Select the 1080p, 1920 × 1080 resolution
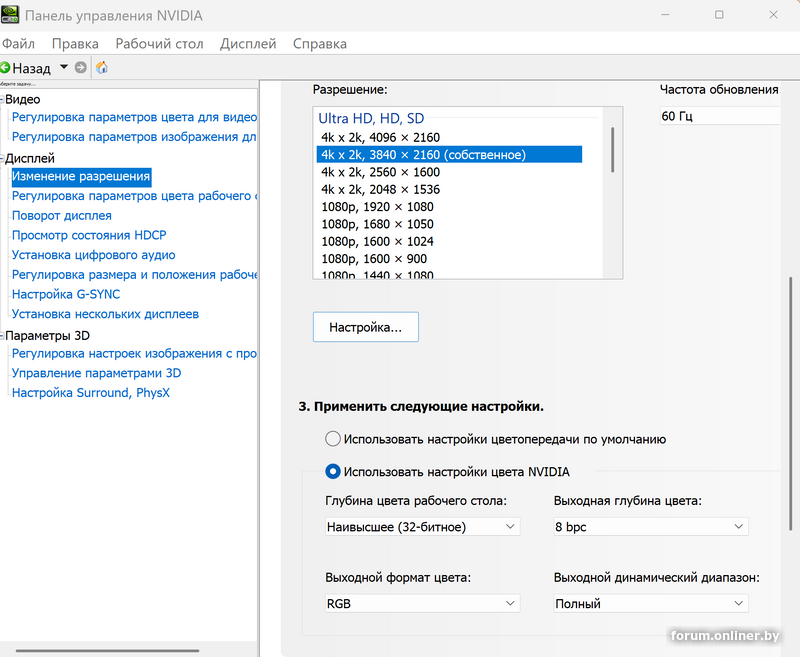The height and width of the screenshot is (657, 800). pyautogui.click(x=377, y=207)
